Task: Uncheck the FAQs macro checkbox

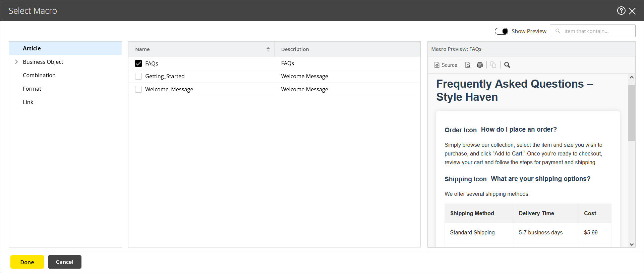Action: pos(138,63)
